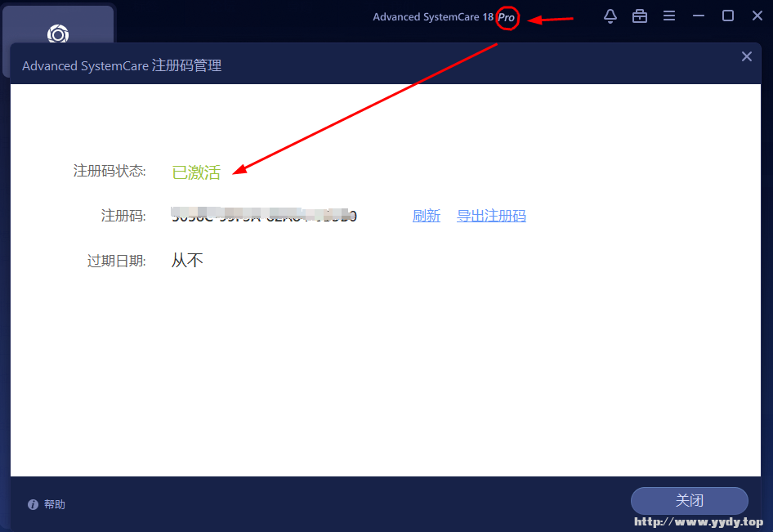773x532 pixels.
Task: Open the toolbox briefcase icon
Action: tap(640, 16)
